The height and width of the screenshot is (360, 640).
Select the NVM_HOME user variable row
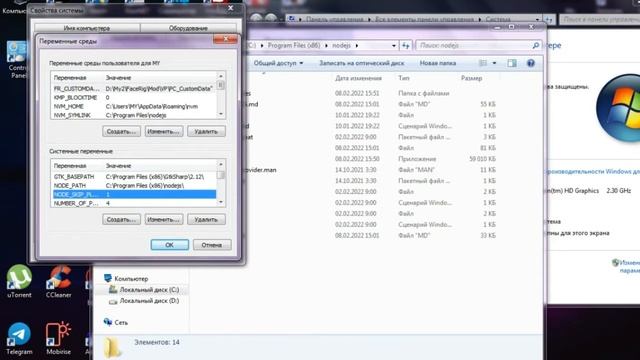[x=134, y=107]
